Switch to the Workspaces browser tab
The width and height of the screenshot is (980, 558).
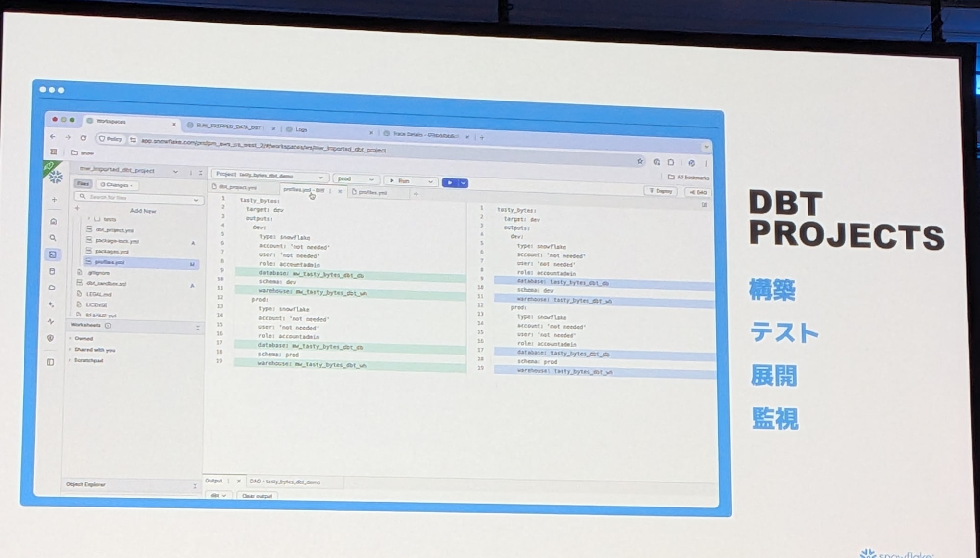tap(130, 122)
